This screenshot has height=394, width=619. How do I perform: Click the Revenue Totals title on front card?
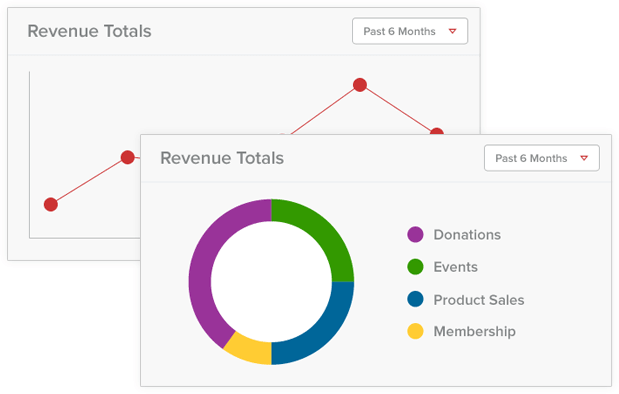[222, 158]
